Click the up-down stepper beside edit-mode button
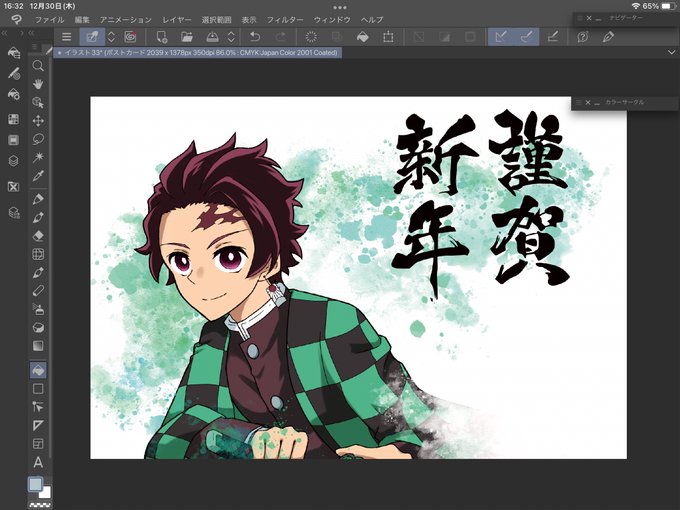This screenshot has width=680, height=510. (111, 37)
